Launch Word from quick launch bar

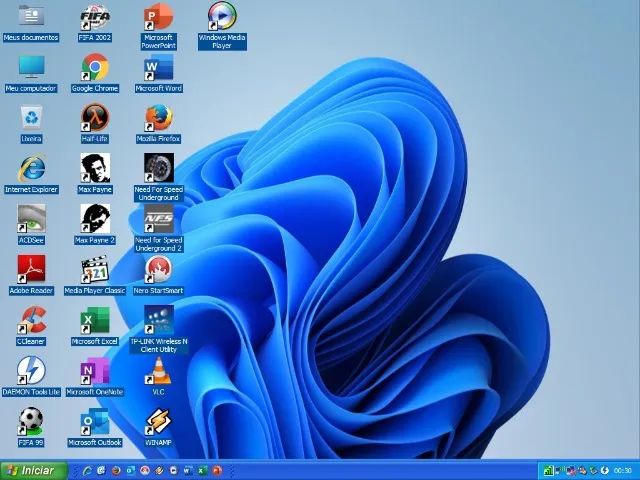coord(188,471)
